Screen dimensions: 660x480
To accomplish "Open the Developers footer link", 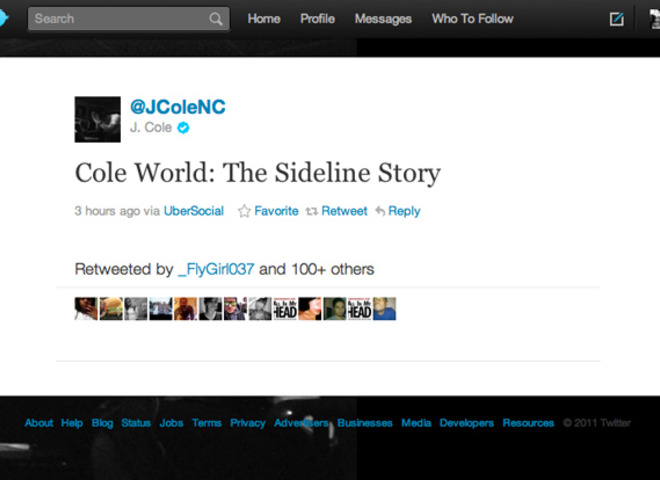I will coord(466,423).
